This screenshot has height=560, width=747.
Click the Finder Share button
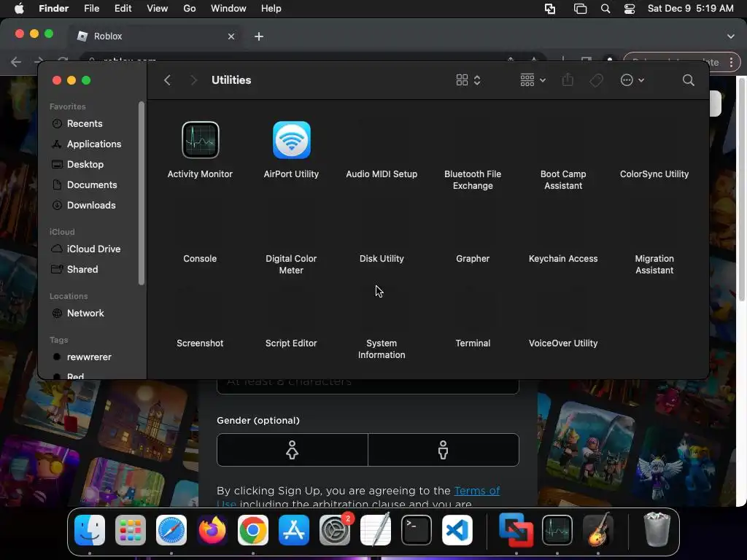point(568,80)
